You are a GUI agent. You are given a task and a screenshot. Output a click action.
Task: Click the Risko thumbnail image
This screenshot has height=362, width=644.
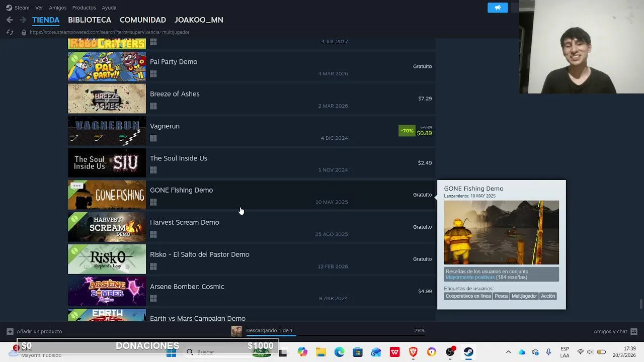pos(107,259)
